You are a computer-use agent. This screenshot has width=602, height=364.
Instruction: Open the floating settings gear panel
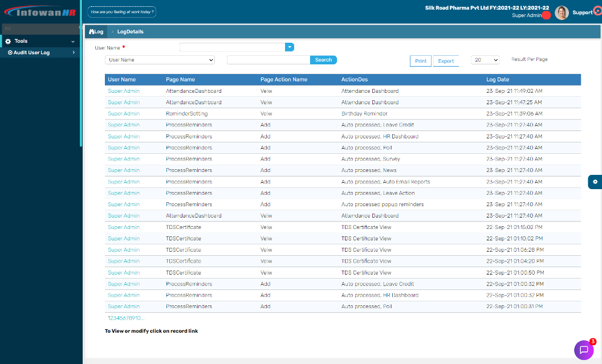click(595, 182)
